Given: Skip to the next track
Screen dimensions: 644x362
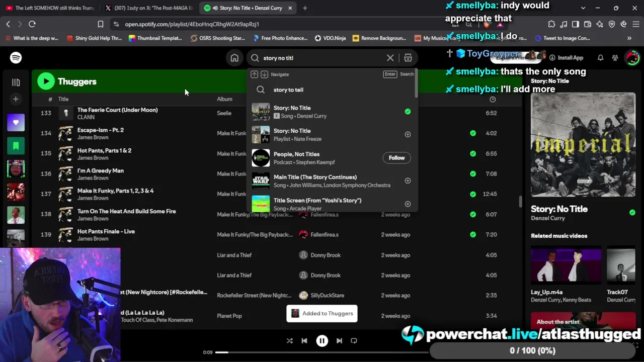Looking at the screenshot, I should tap(339, 340).
